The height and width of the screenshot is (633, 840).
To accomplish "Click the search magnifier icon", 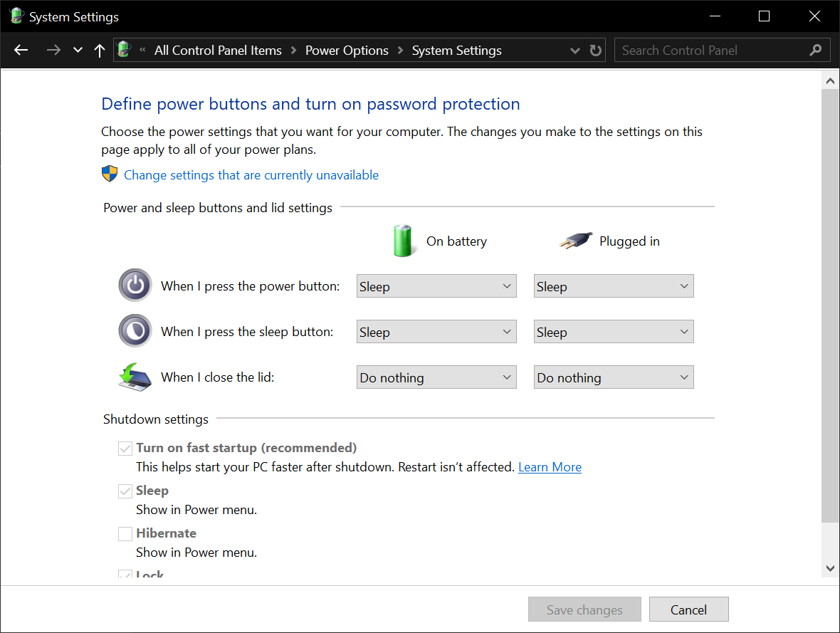I will point(815,50).
